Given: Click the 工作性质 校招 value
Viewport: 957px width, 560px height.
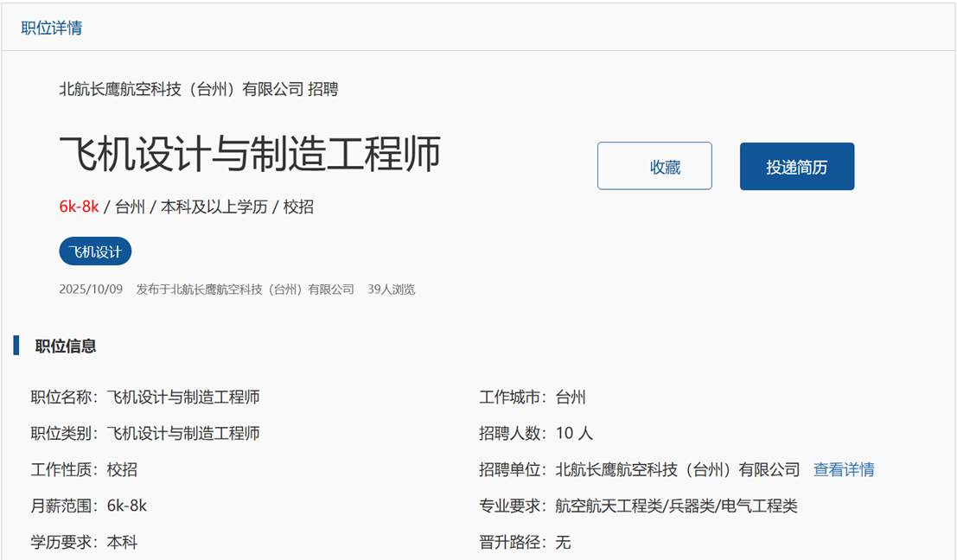Looking at the screenshot, I should pos(122,470).
